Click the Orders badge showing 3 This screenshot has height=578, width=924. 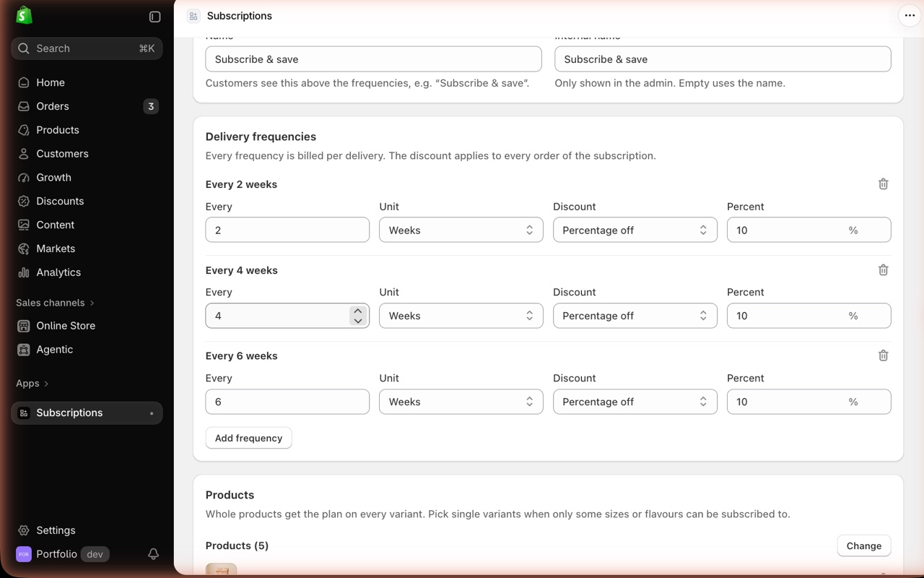point(151,106)
